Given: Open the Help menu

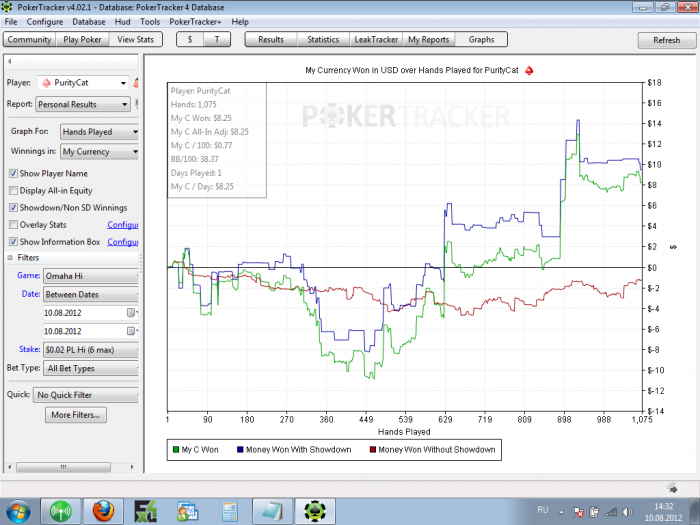Looking at the screenshot, I should (x=240, y=22).
